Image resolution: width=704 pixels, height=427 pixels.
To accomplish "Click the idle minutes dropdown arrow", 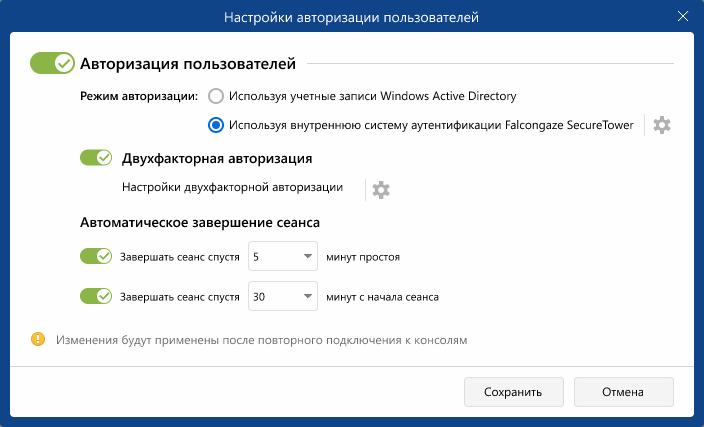I will coord(306,257).
